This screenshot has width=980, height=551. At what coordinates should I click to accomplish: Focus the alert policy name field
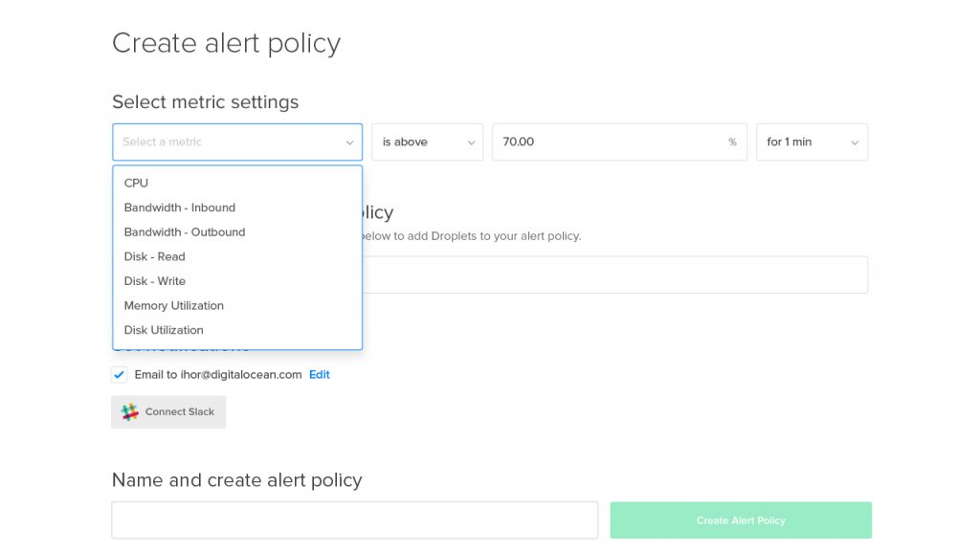354,520
